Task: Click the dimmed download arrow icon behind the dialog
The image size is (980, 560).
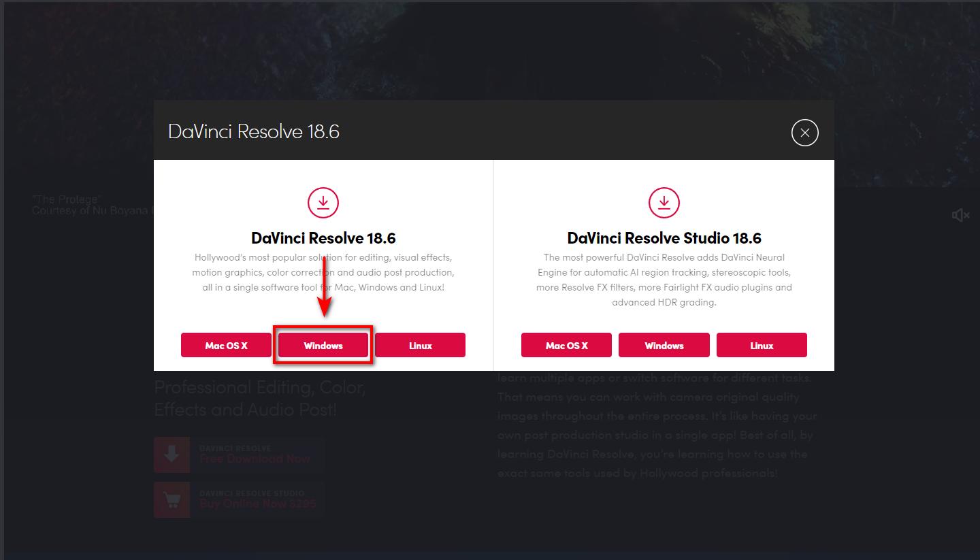Action: [171, 455]
